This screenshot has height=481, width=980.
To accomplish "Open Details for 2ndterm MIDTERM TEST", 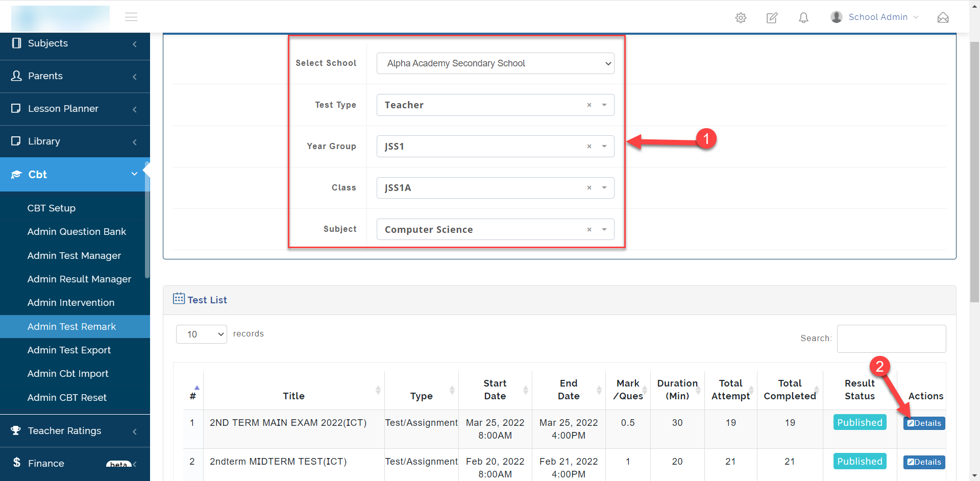I will [924, 462].
